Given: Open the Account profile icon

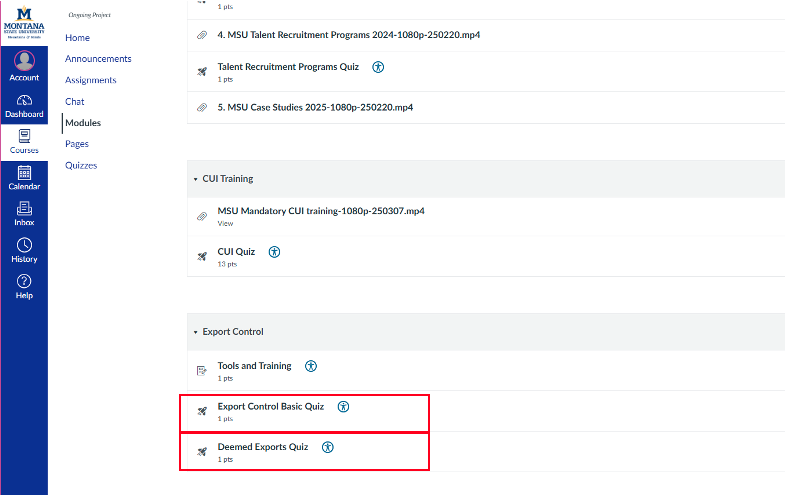Looking at the screenshot, I should click(x=24, y=60).
